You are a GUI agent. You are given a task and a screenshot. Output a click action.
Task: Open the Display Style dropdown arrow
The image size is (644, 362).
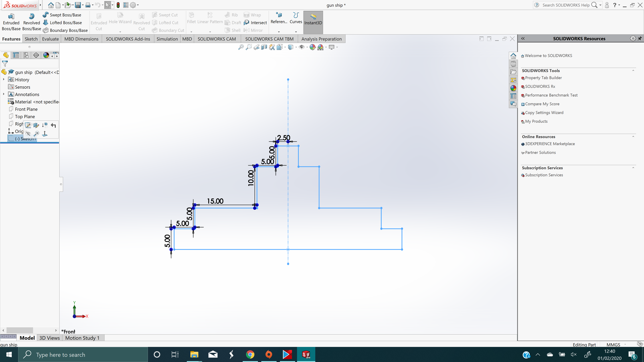point(296,47)
